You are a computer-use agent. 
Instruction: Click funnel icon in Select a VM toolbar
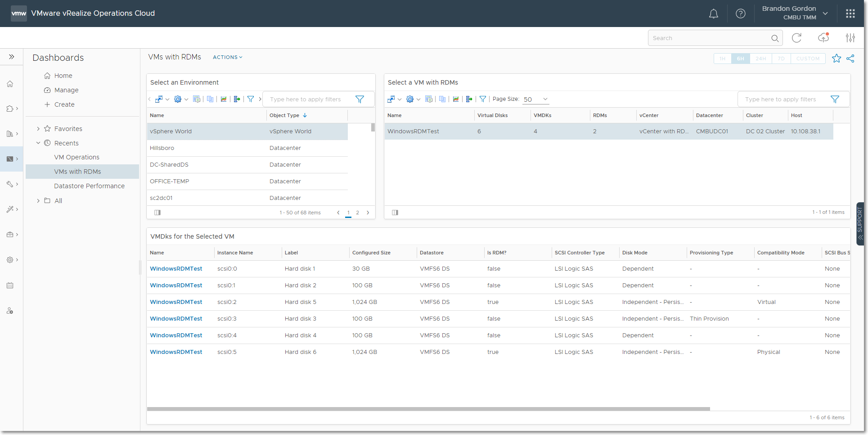483,99
